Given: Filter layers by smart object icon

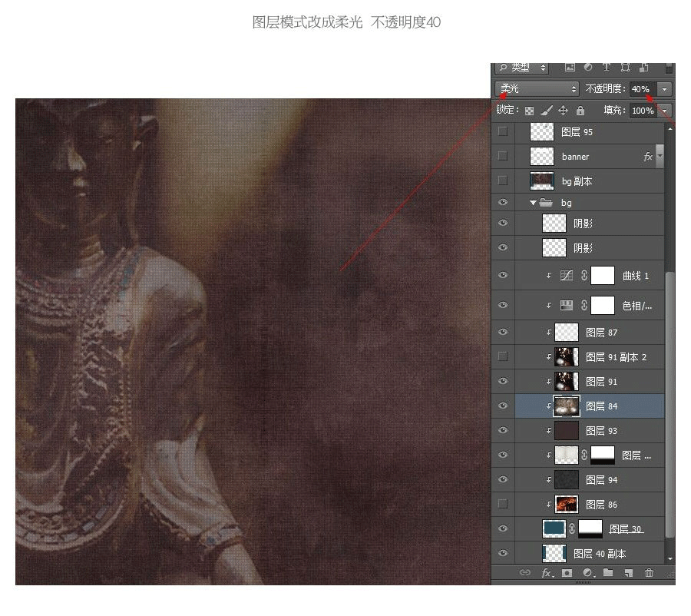Looking at the screenshot, I should [x=643, y=67].
